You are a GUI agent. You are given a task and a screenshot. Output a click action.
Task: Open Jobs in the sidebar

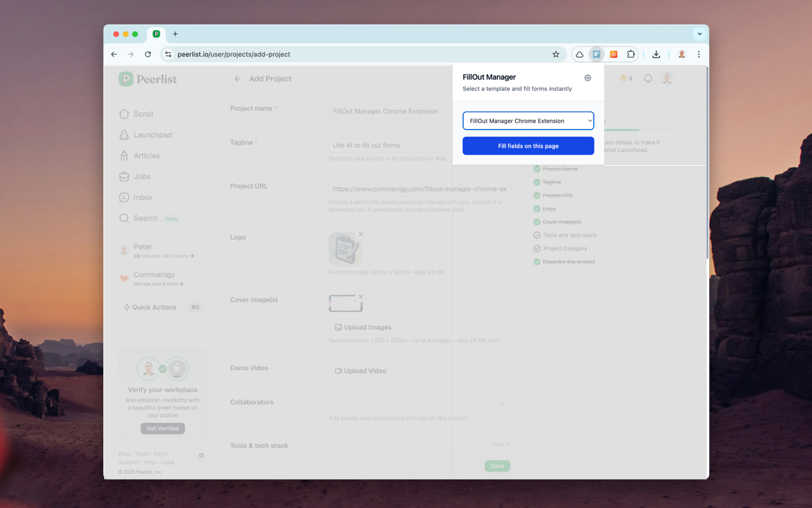pyautogui.click(x=134, y=177)
